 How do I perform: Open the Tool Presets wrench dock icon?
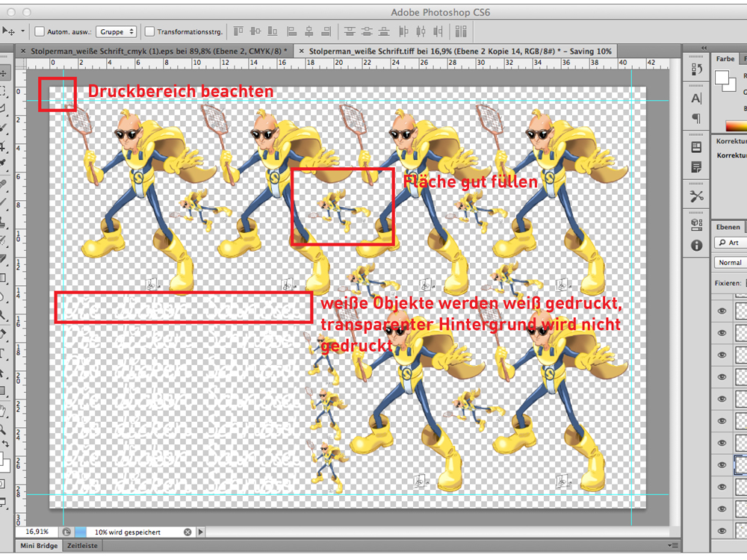point(696,196)
